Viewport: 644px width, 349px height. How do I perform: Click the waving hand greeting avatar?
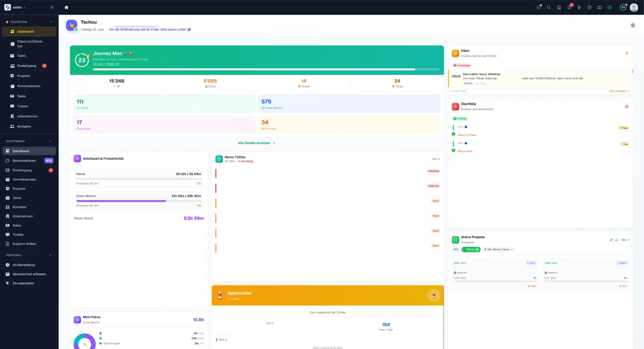tap(72, 25)
